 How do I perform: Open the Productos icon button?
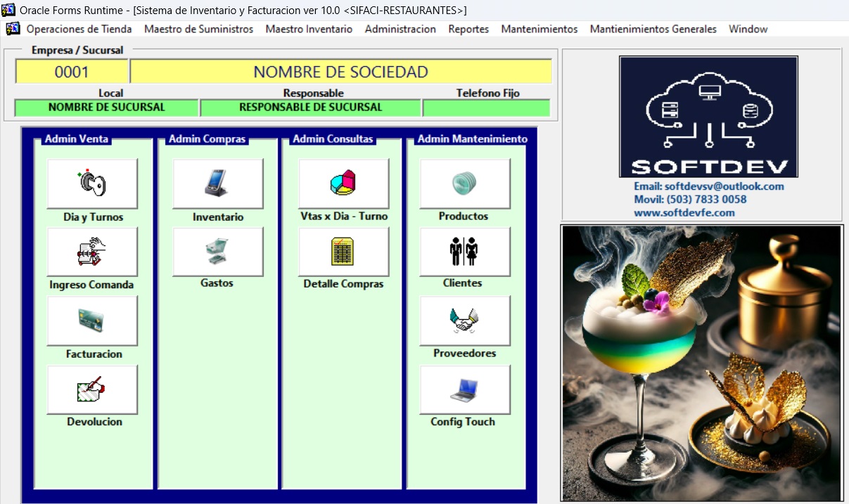tap(464, 183)
